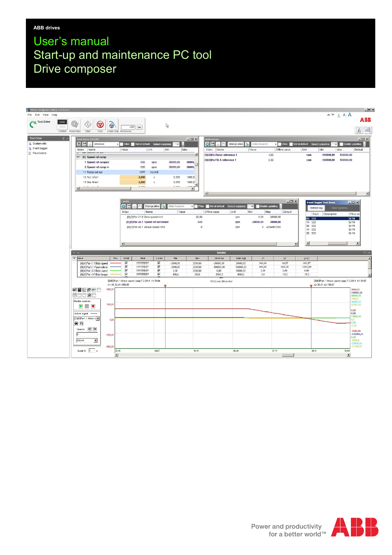Toggle Visible checkbox for Motor speed signal
Screen dimensions: 392x555
[x=126, y=263]
